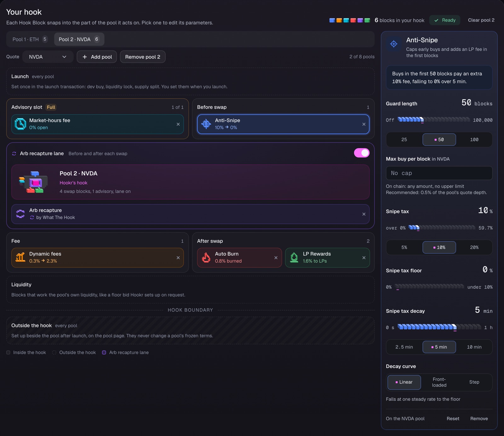Select the Pool 2 · NVDA tab
This screenshot has width=504, height=436.
[79, 39]
